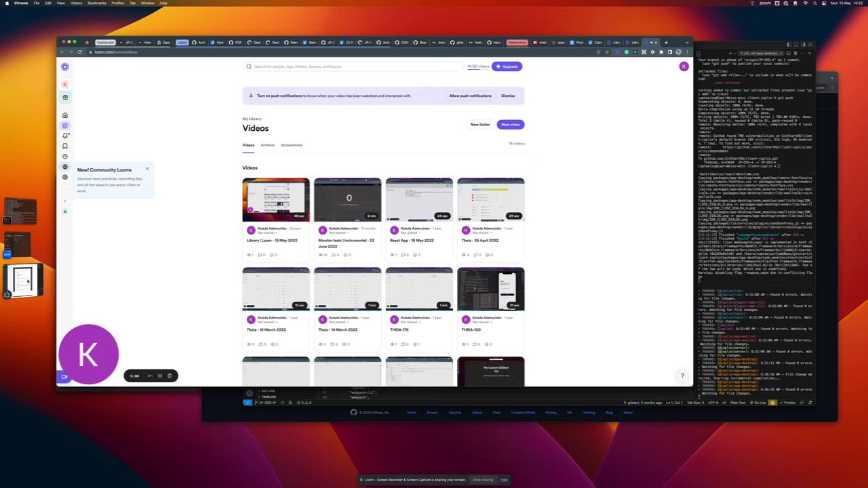Click the views eye icon on React App card

(393, 255)
